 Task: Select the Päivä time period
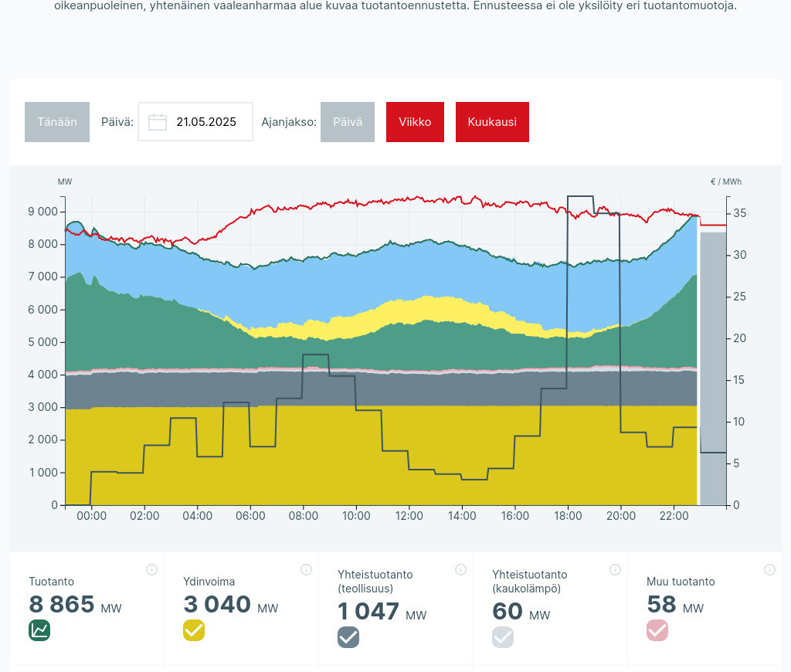(x=348, y=122)
